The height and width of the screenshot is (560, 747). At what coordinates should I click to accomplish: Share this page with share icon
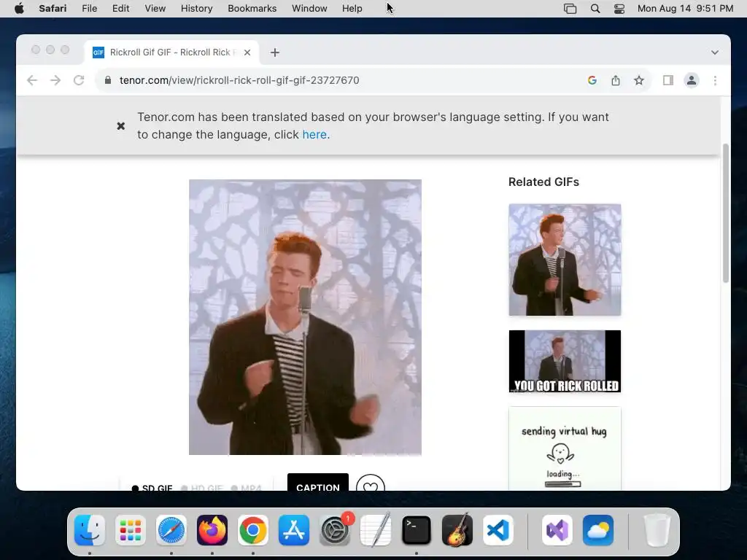click(x=616, y=80)
